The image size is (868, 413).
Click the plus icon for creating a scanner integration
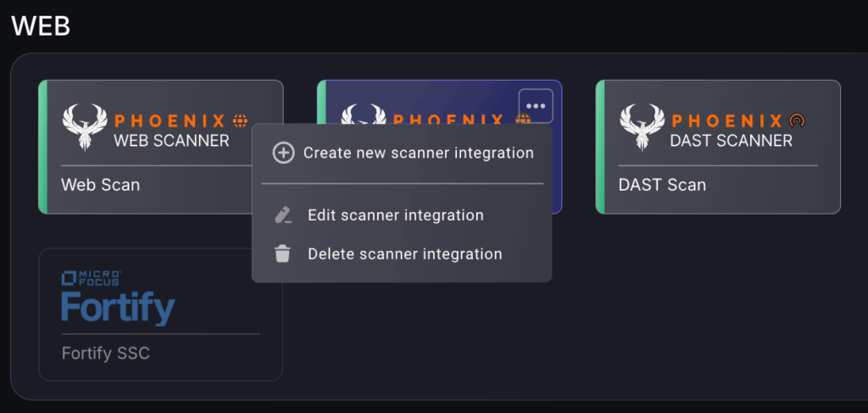tap(282, 153)
